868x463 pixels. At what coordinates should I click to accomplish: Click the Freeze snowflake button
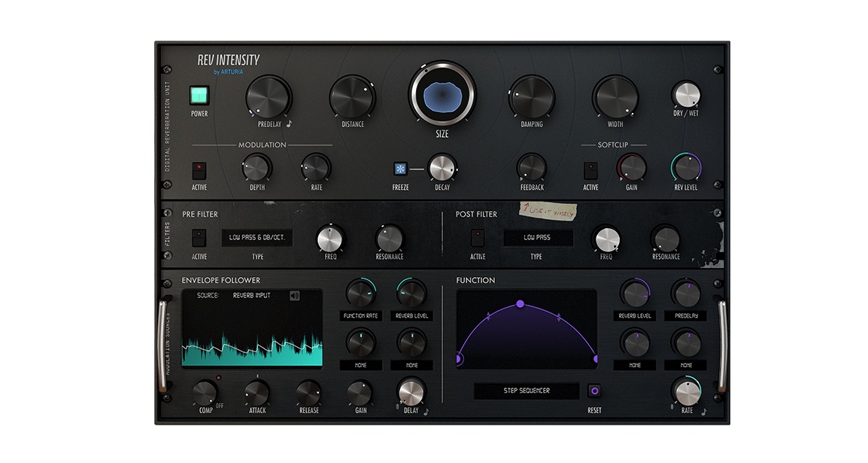(401, 169)
